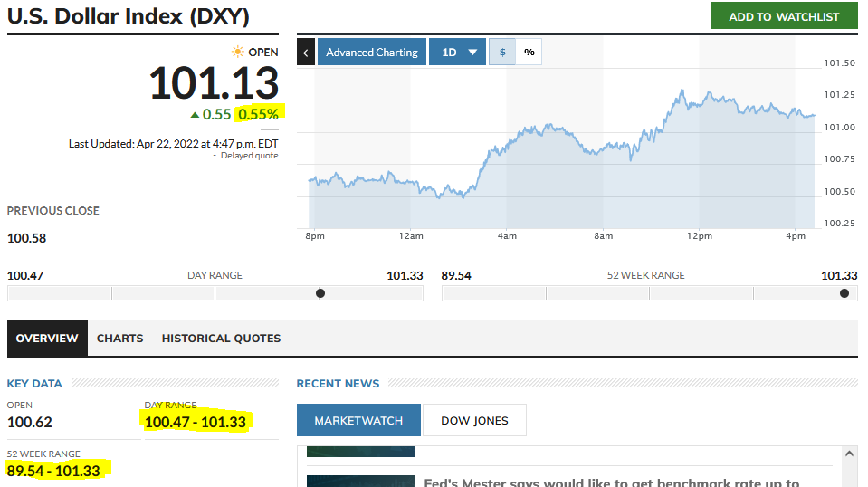Show Dow Jones news tab

[474, 421]
